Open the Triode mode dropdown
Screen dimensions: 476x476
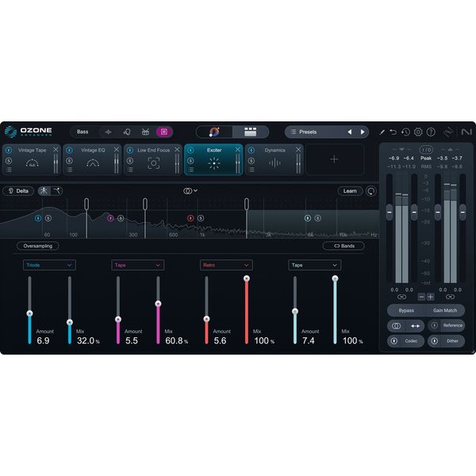[49, 265]
